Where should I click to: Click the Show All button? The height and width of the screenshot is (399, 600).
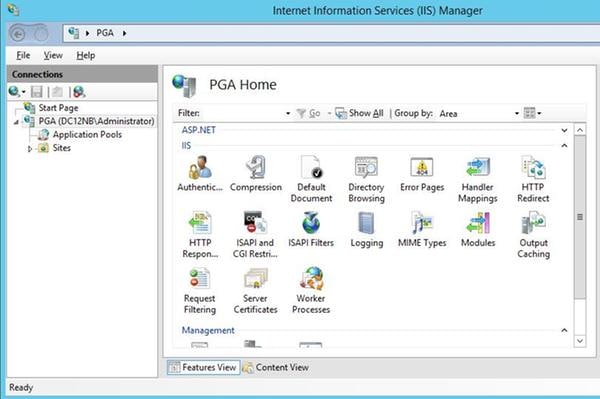point(359,113)
